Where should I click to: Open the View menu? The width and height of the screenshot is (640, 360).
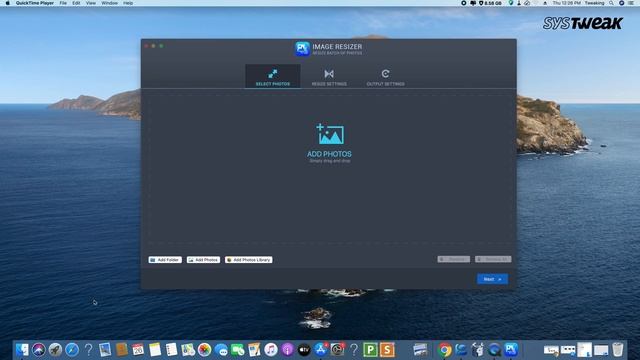click(x=91, y=3)
